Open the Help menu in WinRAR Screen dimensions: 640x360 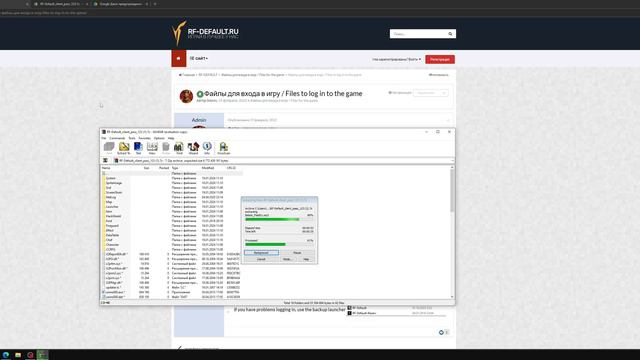171,138
